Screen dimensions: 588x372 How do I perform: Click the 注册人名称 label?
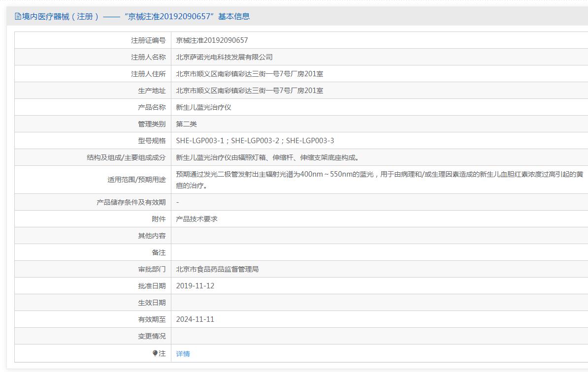pos(148,57)
